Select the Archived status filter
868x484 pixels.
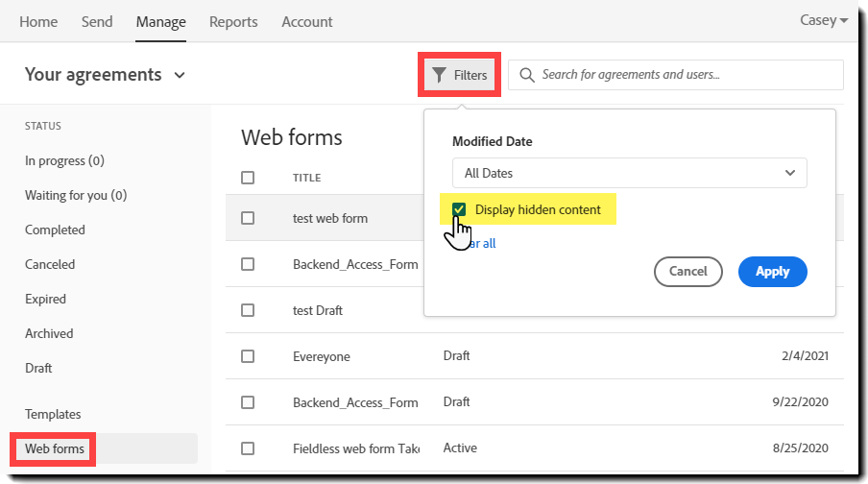[49, 333]
